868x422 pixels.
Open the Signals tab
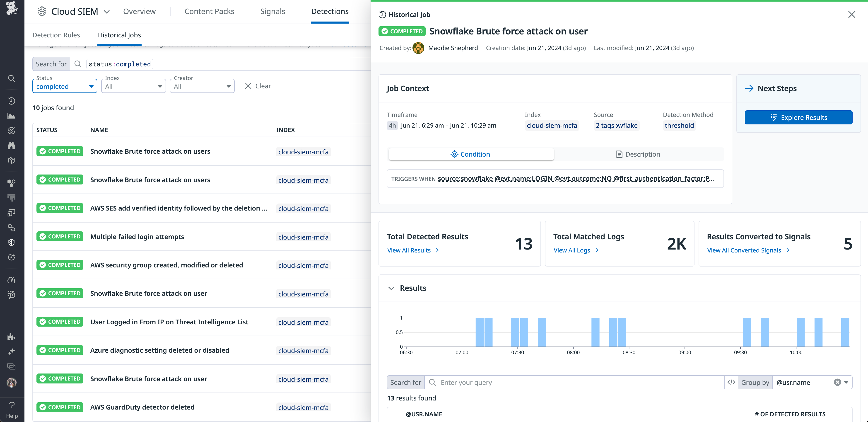click(x=272, y=11)
